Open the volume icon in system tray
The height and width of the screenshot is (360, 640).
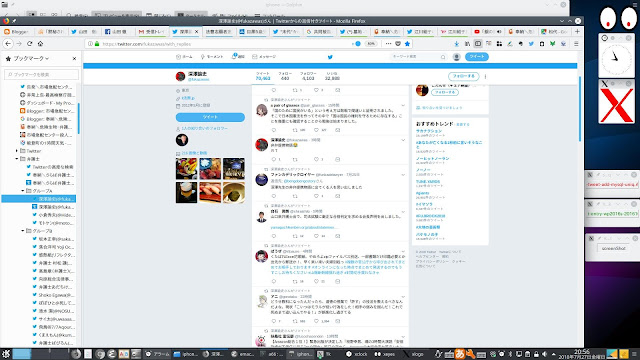click(x=544, y=354)
